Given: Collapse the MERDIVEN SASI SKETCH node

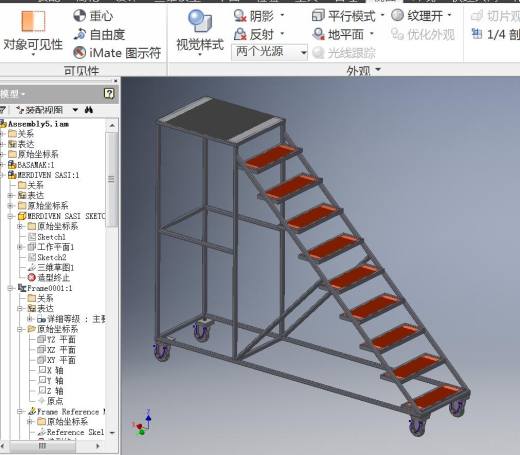Looking at the screenshot, I should click(x=10, y=216).
